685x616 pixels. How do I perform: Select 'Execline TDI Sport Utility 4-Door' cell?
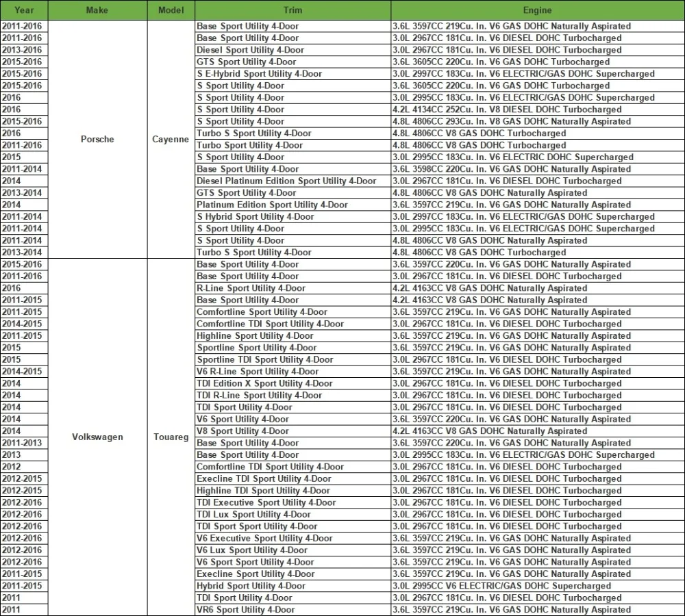click(x=292, y=478)
